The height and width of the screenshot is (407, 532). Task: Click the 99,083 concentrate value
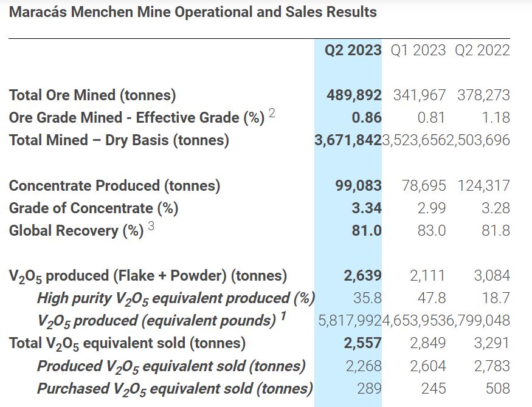359,185
